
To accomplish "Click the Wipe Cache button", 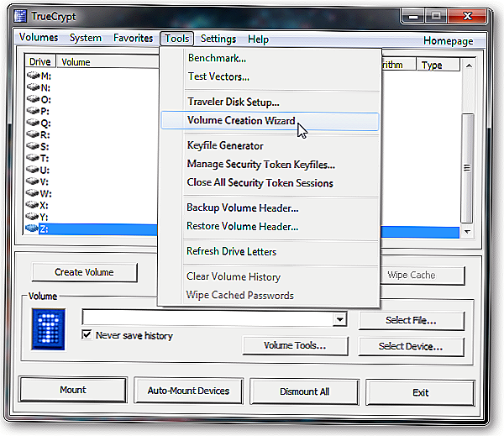I will pyautogui.click(x=422, y=276).
